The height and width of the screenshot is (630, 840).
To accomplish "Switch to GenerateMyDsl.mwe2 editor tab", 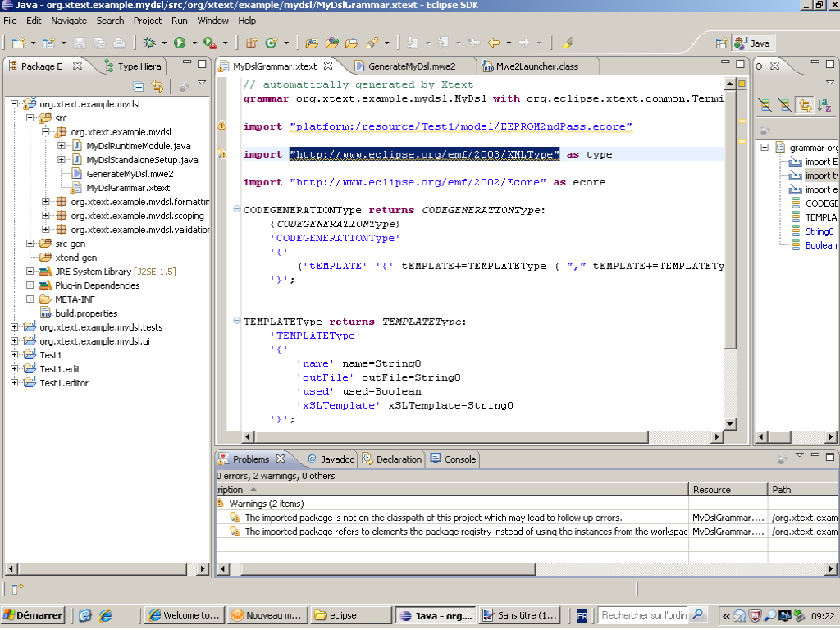I will pos(411,66).
